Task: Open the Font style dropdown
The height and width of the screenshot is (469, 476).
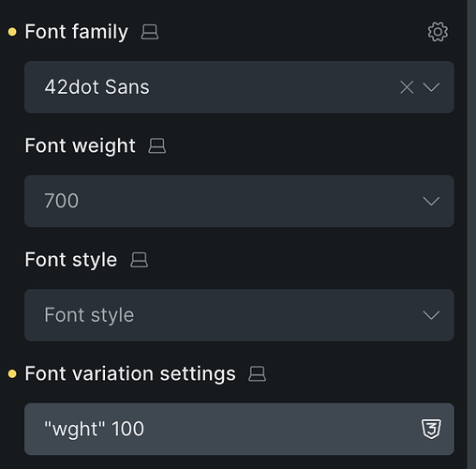Action: [x=239, y=315]
